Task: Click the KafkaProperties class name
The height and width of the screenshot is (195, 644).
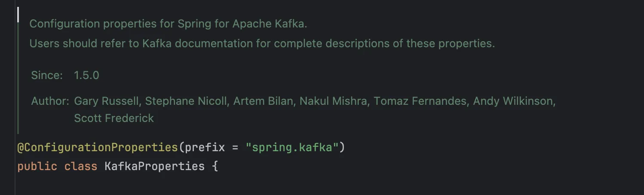Action: [x=155, y=166]
